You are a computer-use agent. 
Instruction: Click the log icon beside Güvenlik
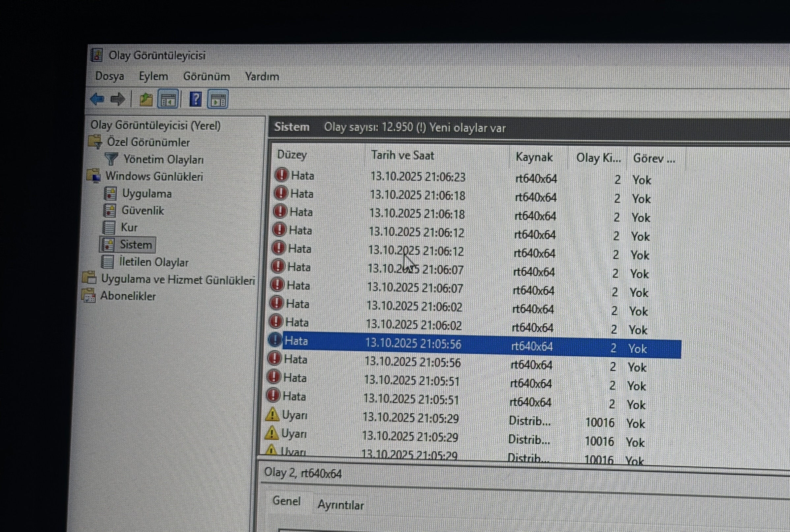point(109,210)
